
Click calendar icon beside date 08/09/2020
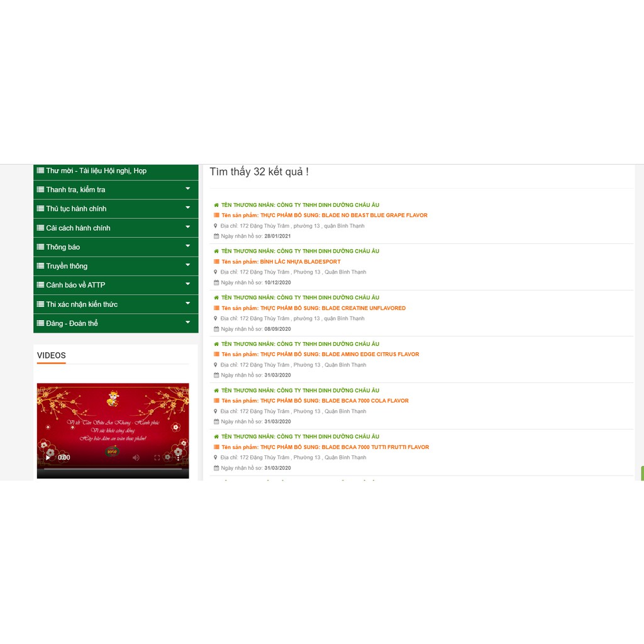click(216, 329)
